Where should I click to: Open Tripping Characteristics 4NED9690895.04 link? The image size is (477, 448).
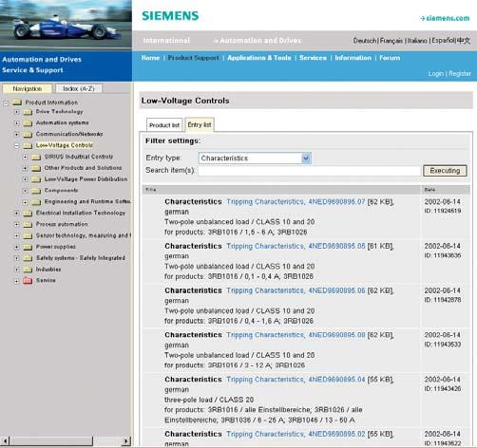pos(296,380)
